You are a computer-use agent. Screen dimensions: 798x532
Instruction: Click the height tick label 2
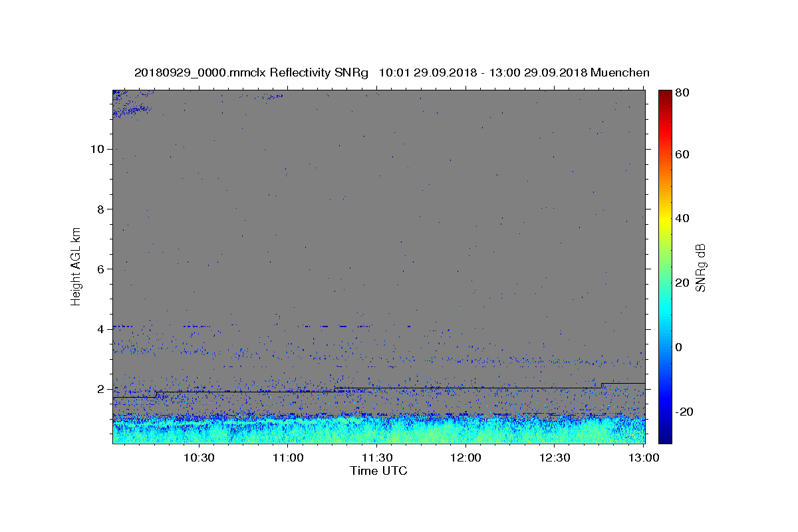(101, 389)
